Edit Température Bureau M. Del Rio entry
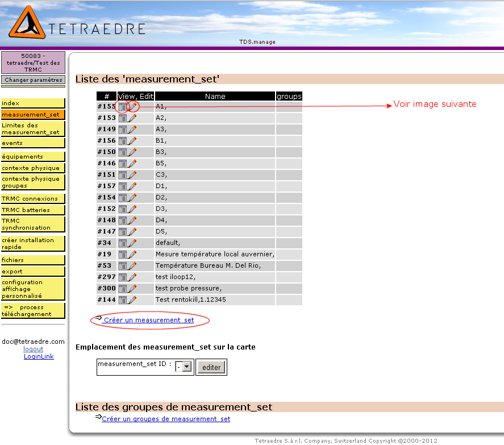 [132, 265]
